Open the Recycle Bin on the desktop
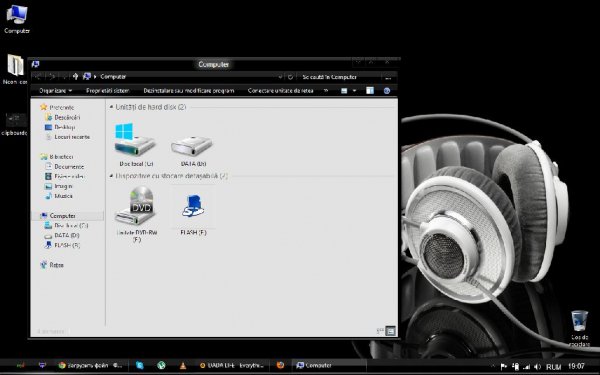600x375 pixels. [x=579, y=328]
